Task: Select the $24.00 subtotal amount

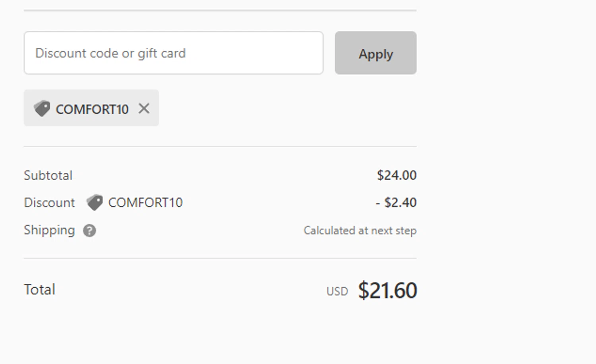Action: (397, 175)
